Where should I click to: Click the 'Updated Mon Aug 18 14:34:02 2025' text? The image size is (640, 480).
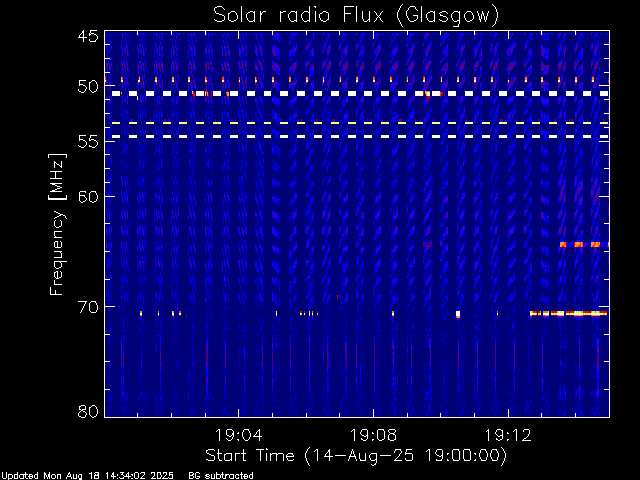tap(87, 476)
